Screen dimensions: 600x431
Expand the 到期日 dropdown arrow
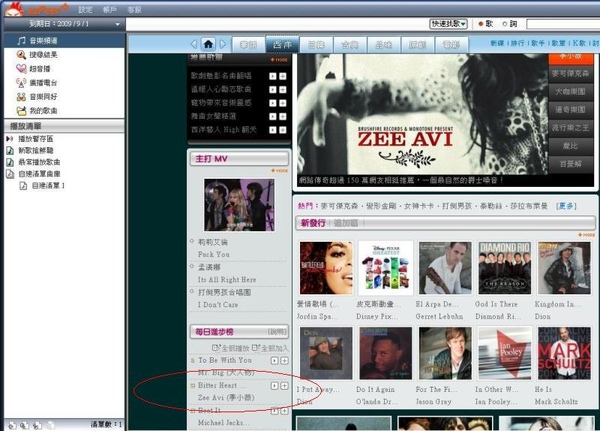tap(117, 24)
